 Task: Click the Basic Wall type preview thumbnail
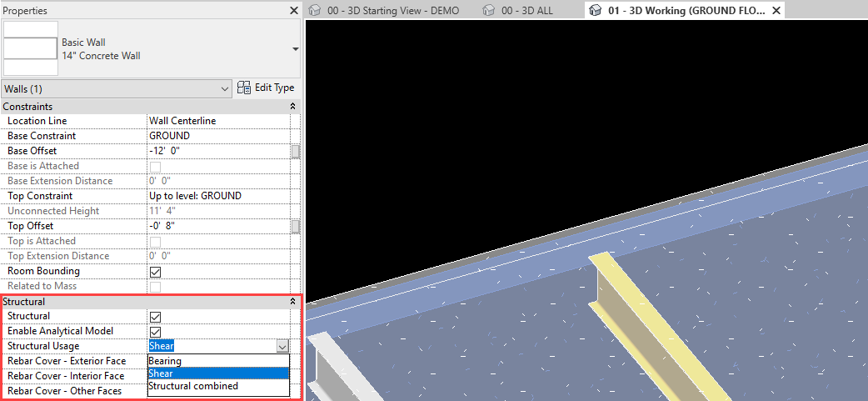click(x=31, y=48)
